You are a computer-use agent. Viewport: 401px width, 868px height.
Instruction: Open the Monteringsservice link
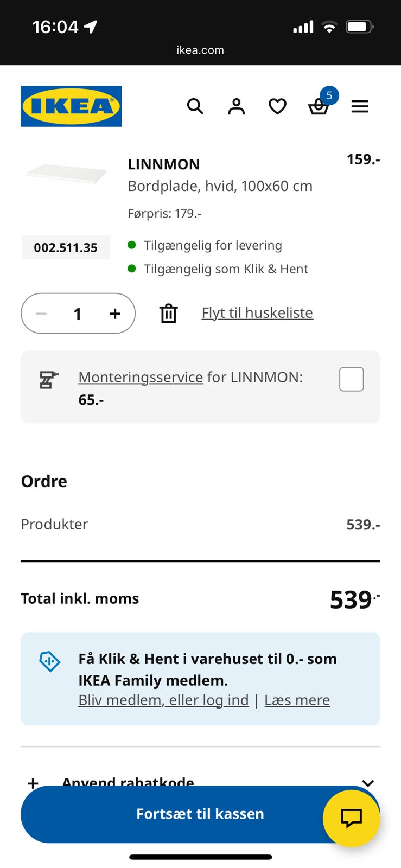141,377
